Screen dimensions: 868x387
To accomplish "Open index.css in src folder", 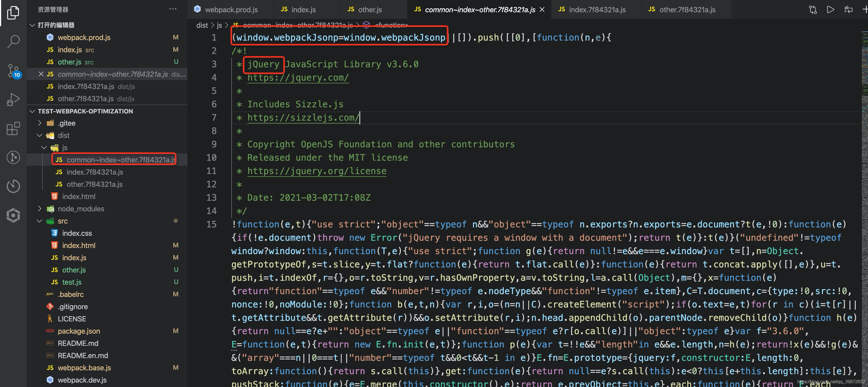I will [x=107, y=233].
